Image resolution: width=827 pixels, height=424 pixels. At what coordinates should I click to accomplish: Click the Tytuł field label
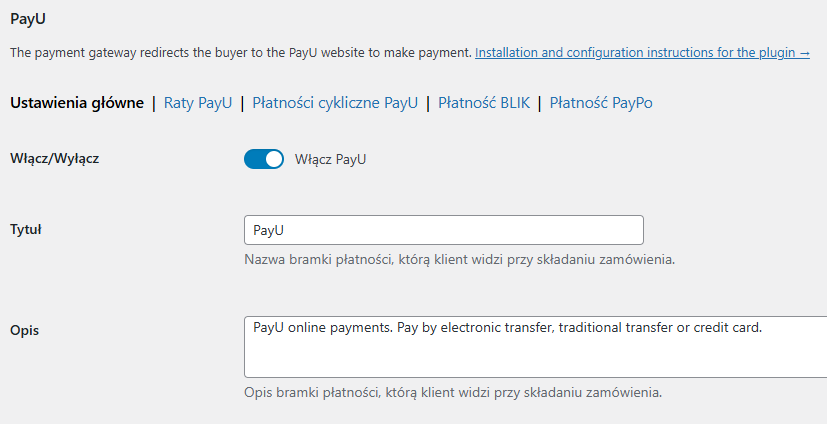[25, 229]
